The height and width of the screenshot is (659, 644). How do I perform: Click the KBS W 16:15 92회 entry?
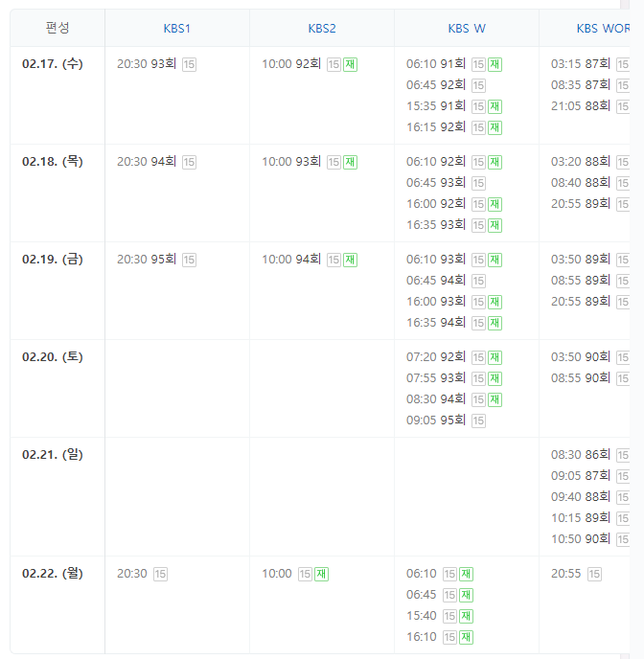click(436, 127)
